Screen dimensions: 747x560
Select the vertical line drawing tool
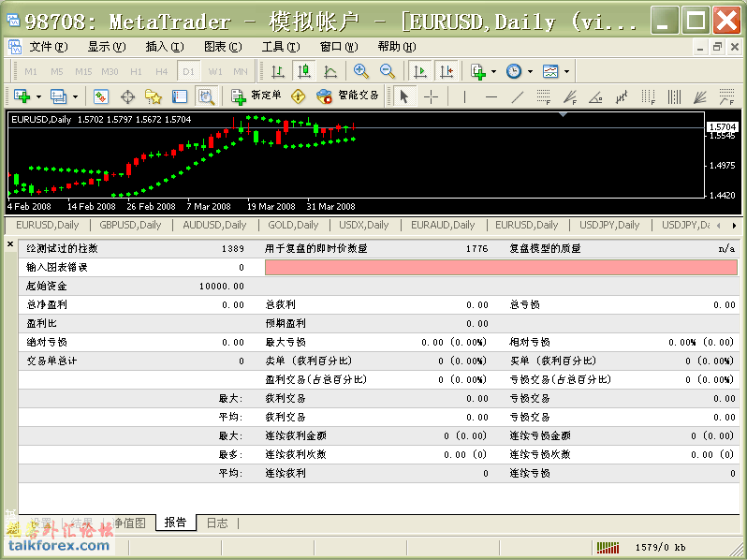[x=464, y=96]
